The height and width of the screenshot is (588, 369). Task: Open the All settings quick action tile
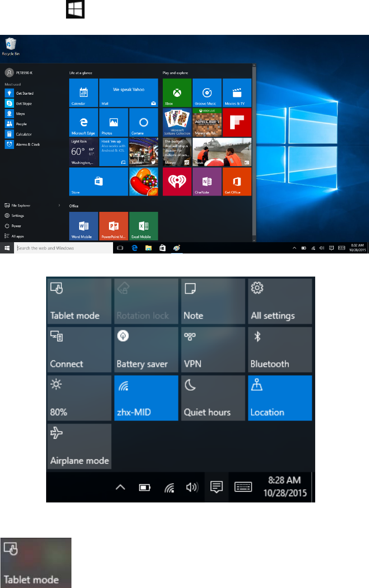280,301
